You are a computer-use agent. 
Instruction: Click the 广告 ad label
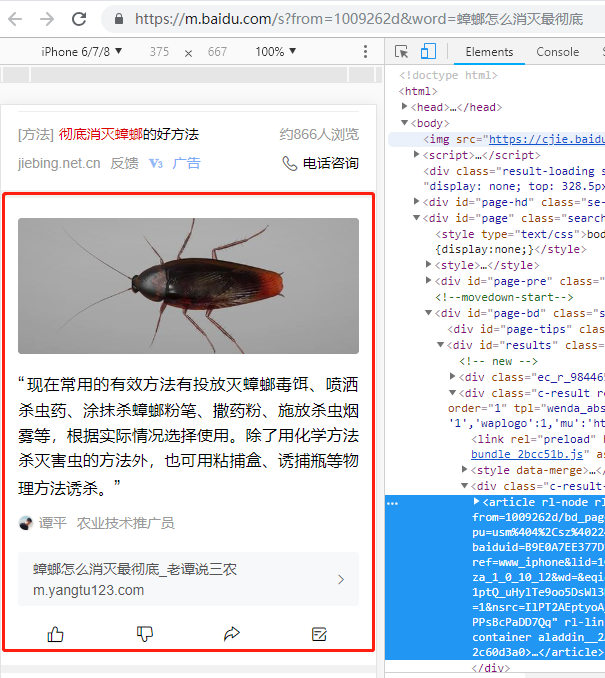[x=186, y=163]
